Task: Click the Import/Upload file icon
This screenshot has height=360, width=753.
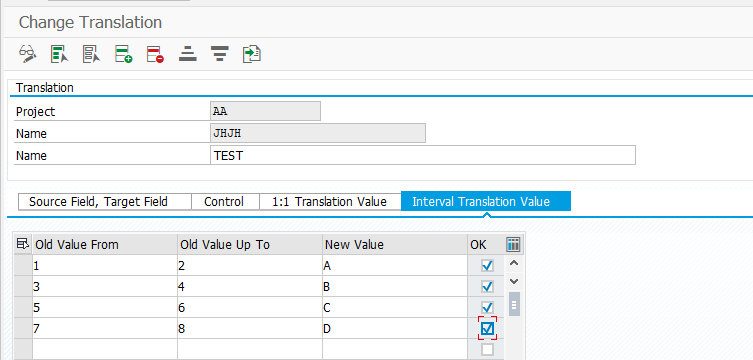Action: (x=252, y=53)
